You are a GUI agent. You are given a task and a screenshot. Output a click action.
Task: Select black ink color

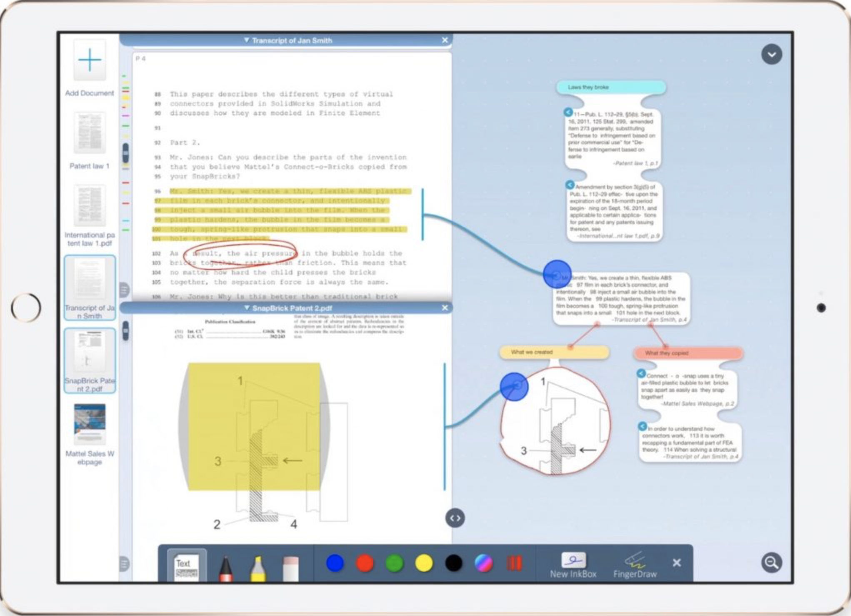pyautogui.click(x=453, y=563)
